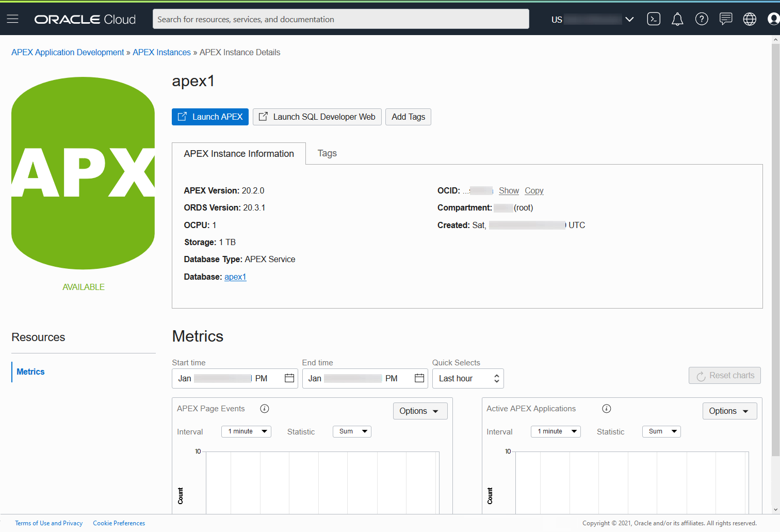This screenshot has height=532, width=780.
Task: Show info for Active APEX Applications chart
Action: point(607,409)
